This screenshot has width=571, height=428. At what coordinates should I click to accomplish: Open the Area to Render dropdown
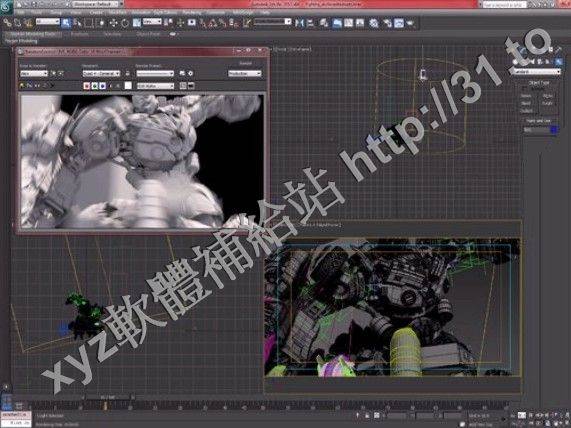tap(34, 73)
